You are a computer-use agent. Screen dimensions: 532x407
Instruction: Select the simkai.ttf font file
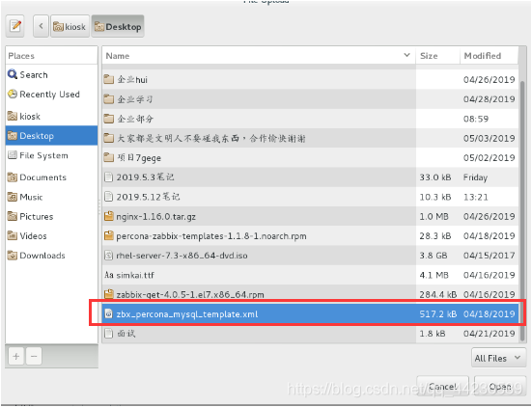(310, 275)
